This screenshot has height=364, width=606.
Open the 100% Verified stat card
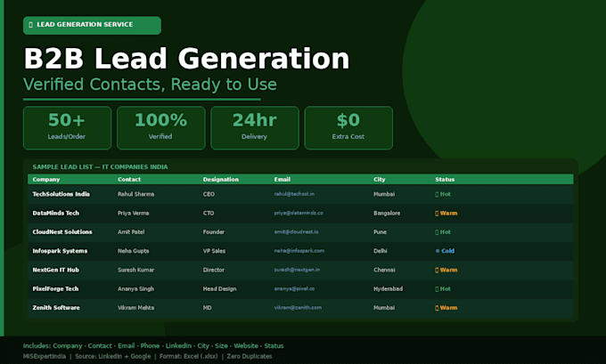coord(160,128)
